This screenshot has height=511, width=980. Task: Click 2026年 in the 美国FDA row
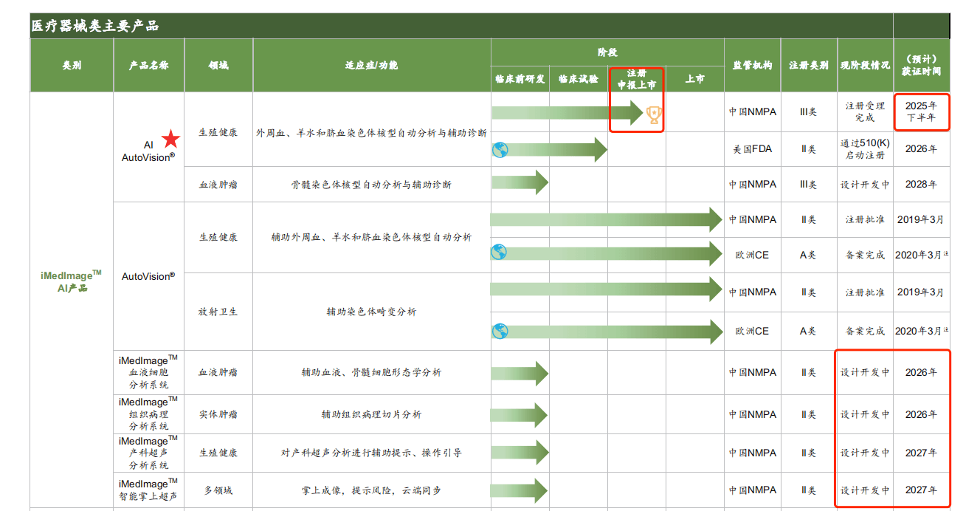(x=922, y=149)
